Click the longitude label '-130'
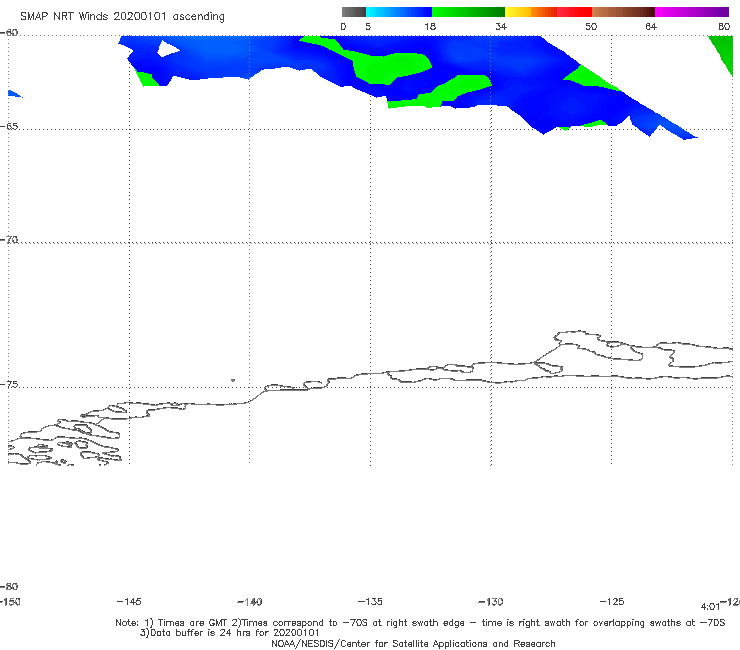740x650 pixels. pyautogui.click(x=491, y=601)
